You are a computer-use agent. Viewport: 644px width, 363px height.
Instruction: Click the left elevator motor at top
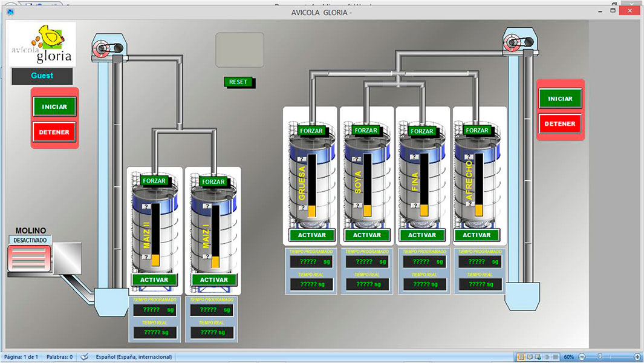[x=109, y=47]
